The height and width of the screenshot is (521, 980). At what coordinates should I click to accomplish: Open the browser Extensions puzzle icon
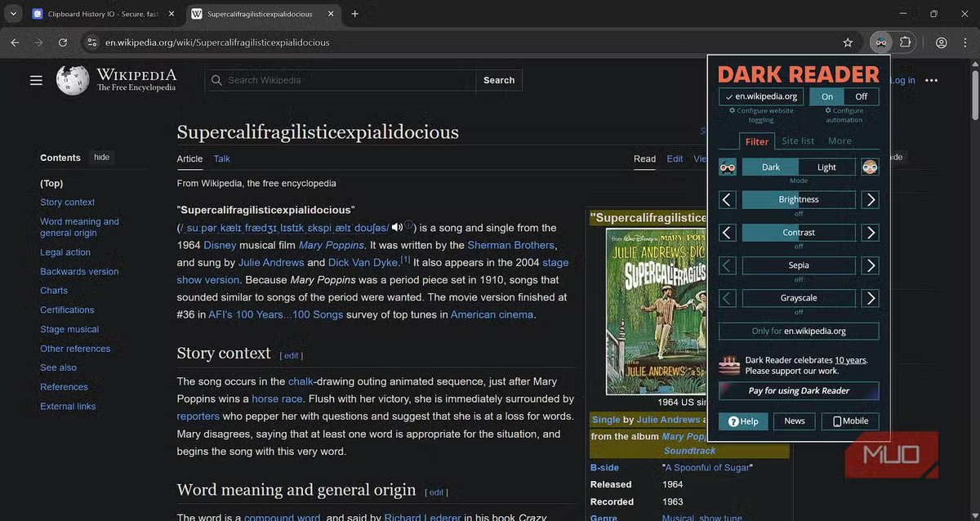click(905, 42)
